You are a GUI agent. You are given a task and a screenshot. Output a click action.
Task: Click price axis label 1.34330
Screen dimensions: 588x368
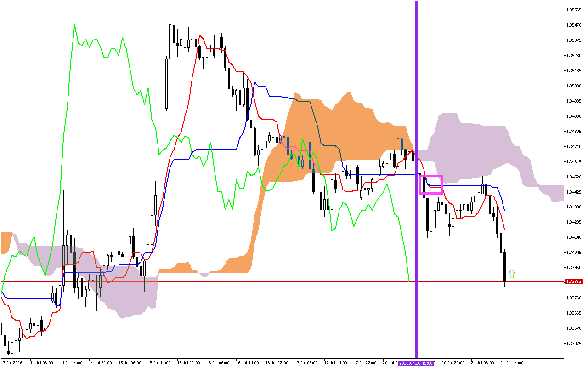(574, 207)
